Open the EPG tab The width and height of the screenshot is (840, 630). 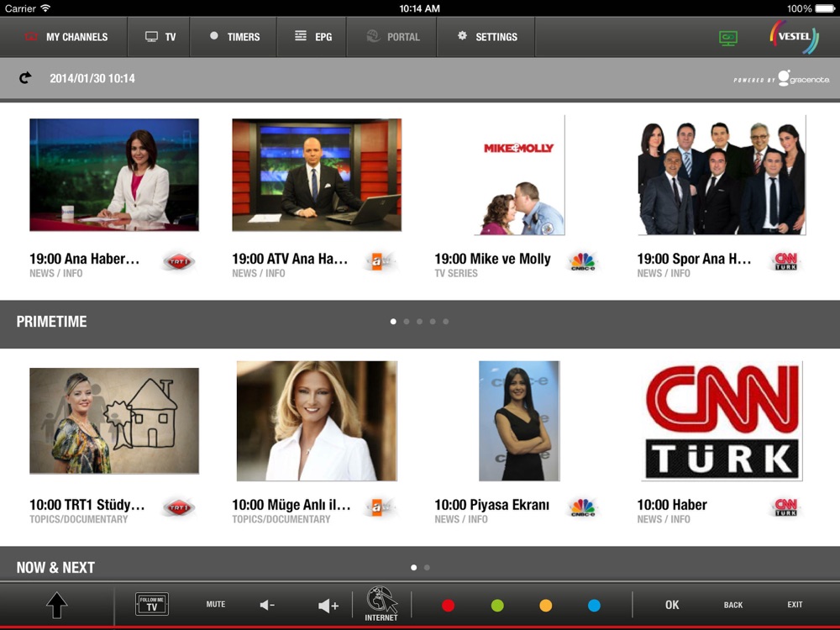(312, 37)
